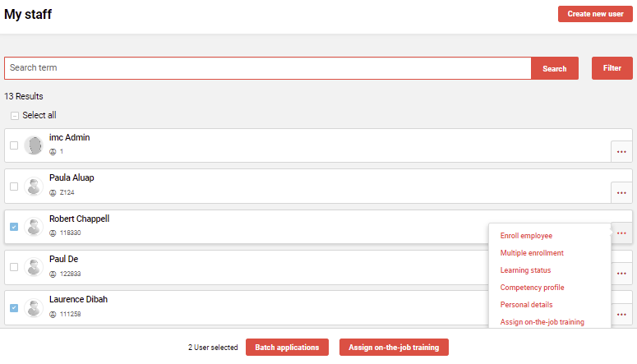Open the Filter options

coord(612,68)
